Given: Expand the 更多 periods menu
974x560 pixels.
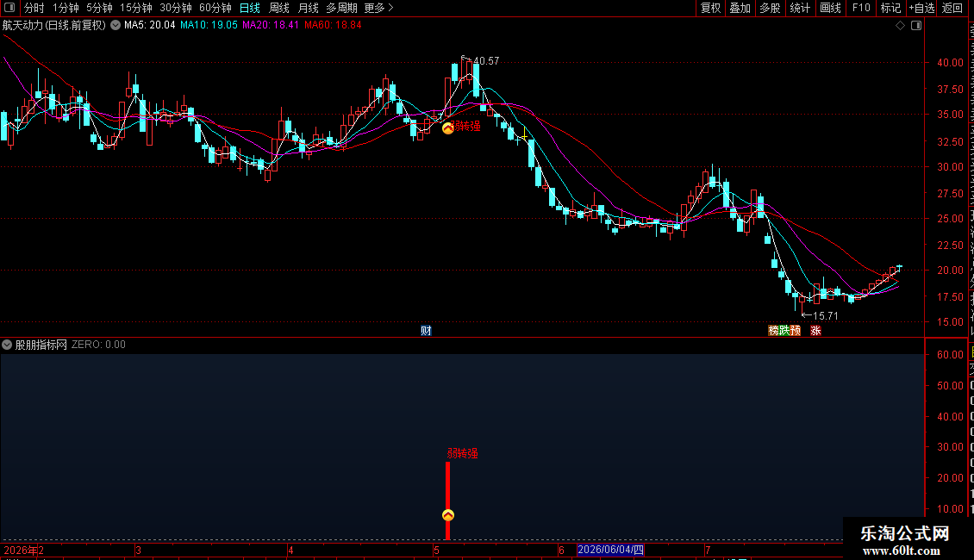Looking at the screenshot, I should pyautogui.click(x=379, y=8).
